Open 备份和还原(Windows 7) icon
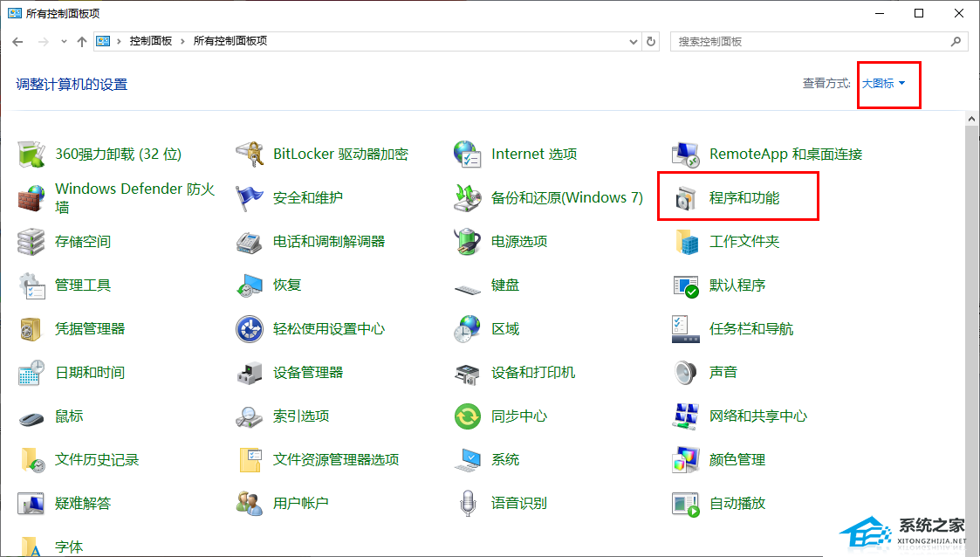 click(468, 197)
